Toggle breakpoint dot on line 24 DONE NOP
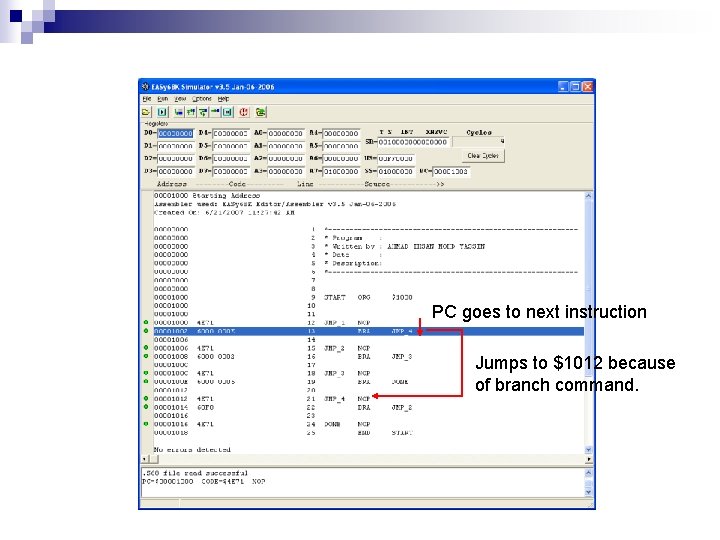720x540 pixels. click(146, 423)
